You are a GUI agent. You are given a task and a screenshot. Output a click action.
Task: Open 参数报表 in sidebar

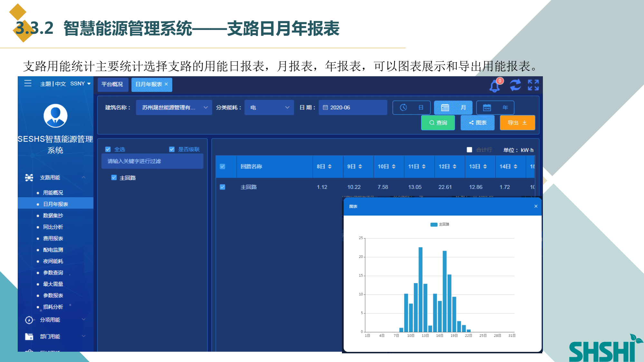53,296
